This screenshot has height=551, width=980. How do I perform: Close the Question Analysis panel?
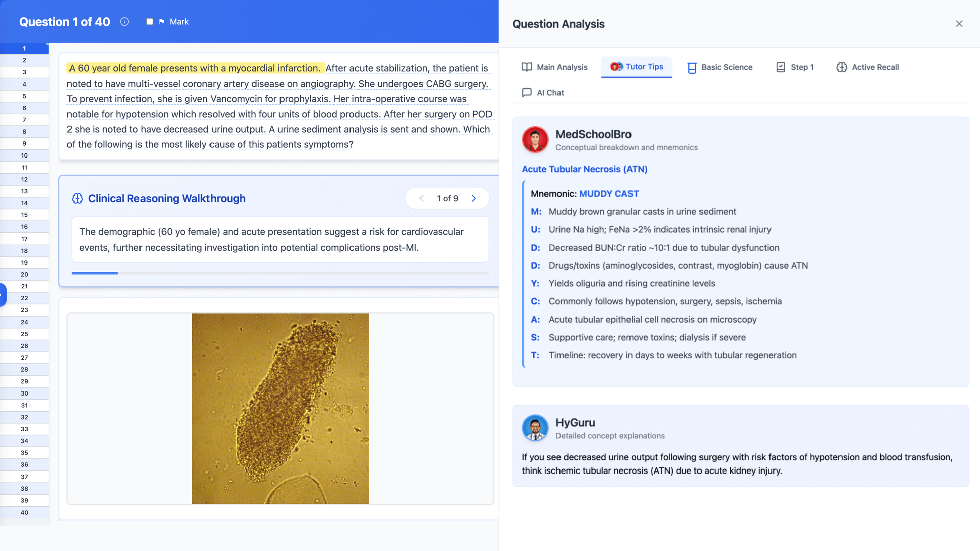coord(959,24)
